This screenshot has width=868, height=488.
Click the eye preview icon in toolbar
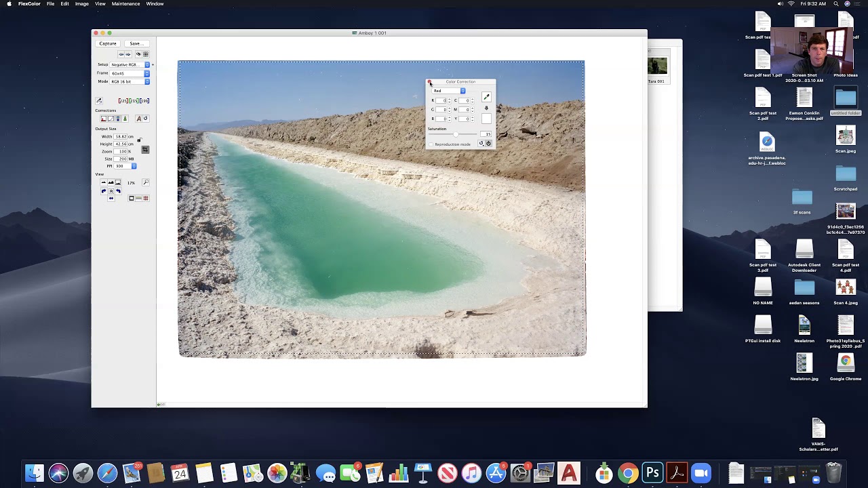pyautogui.click(x=138, y=54)
